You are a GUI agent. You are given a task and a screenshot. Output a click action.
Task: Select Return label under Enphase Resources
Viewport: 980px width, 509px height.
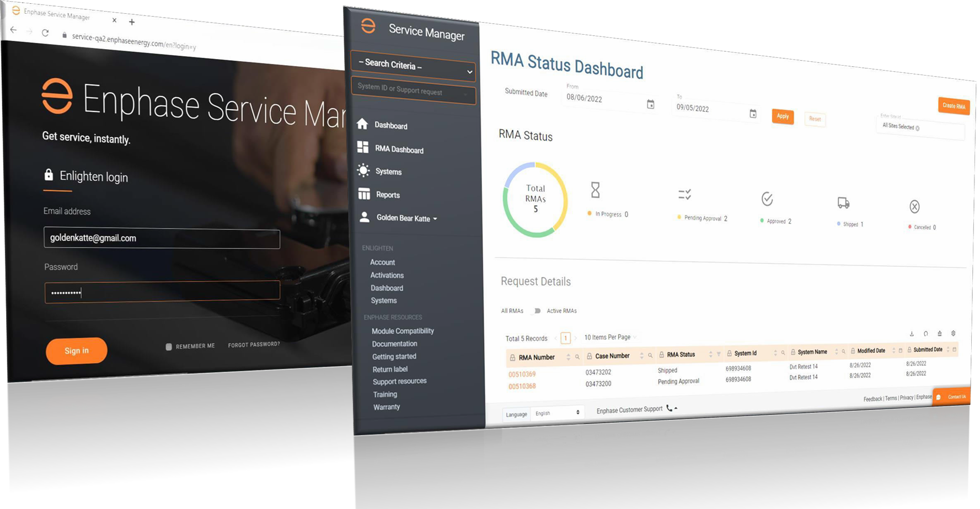(x=390, y=369)
